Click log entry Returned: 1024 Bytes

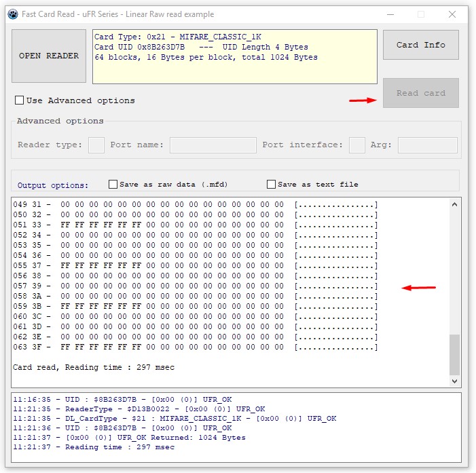(x=129, y=438)
